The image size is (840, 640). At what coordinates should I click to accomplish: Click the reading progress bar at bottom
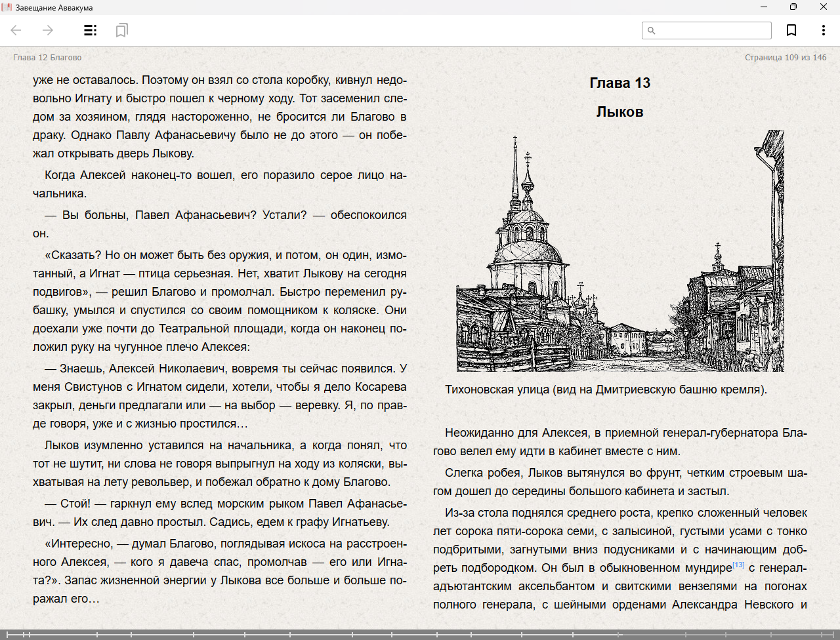pyautogui.click(x=420, y=634)
